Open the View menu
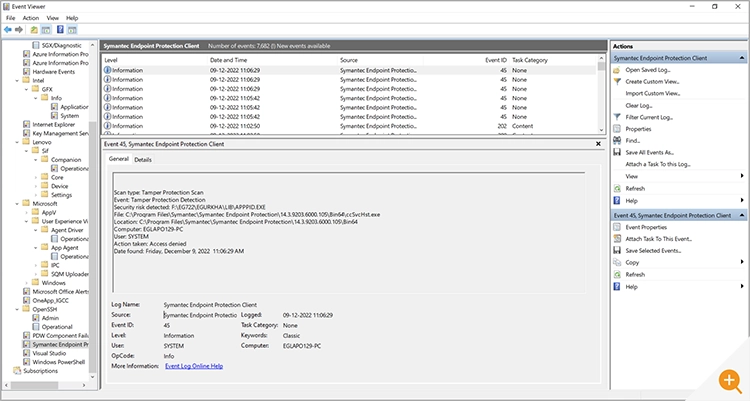 53,18
